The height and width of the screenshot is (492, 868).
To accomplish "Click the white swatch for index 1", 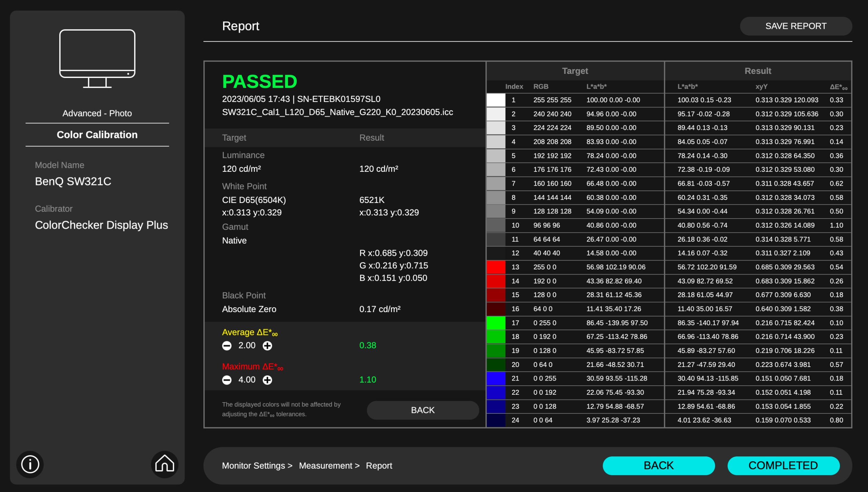I will 496,100.
